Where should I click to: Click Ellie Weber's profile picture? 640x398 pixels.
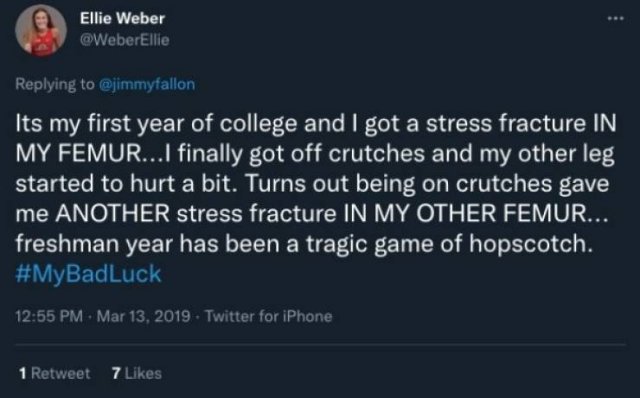point(41,31)
